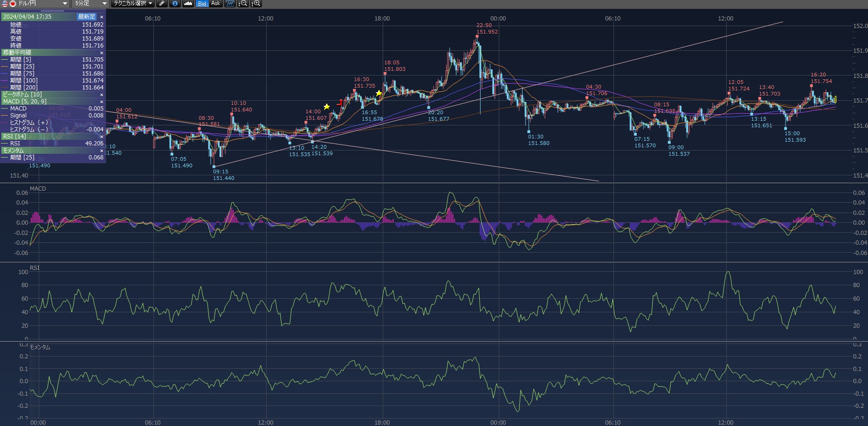Select the pencil drawing tool
The height and width of the screenshot is (426, 868).
point(162,4)
